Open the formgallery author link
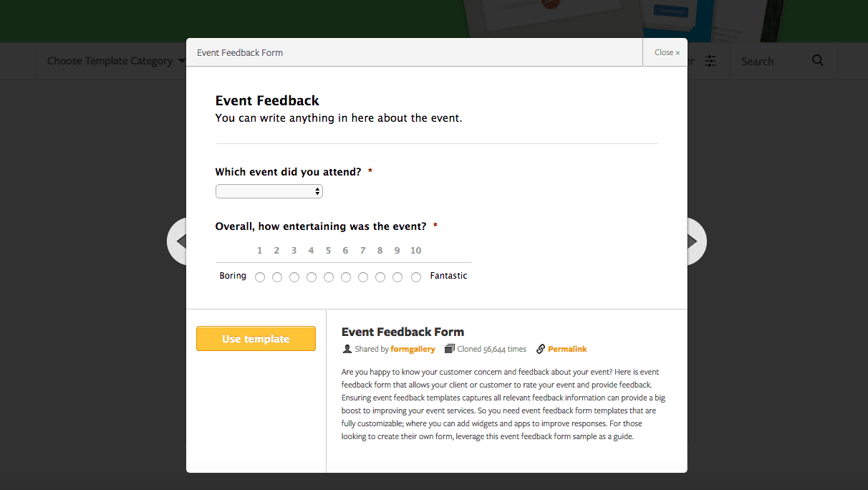The height and width of the screenshot is (490, 868). tap(413, 349)
